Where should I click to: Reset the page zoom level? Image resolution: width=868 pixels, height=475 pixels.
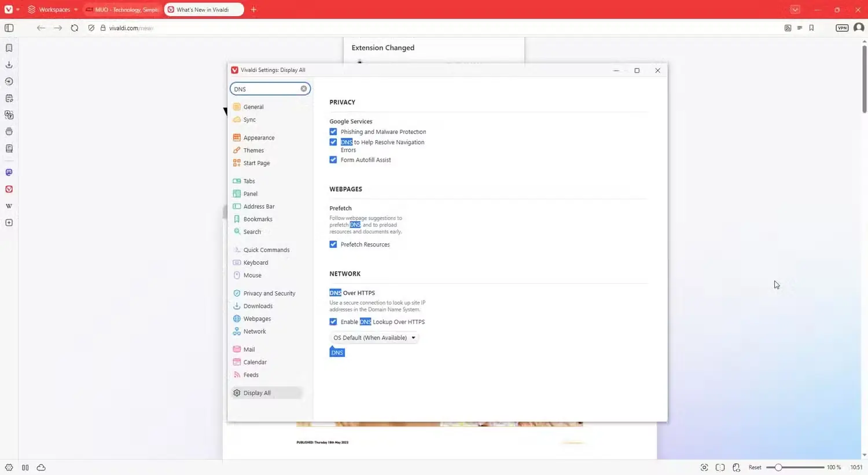click(755, 467)
